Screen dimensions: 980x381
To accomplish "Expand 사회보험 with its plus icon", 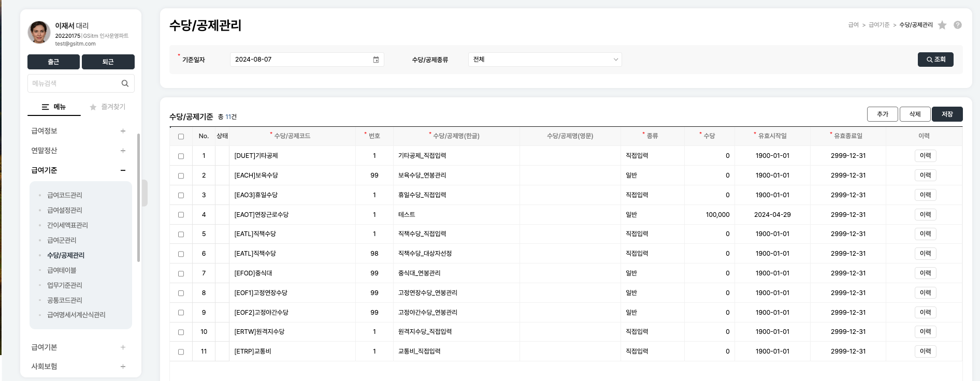I will coord(123,367).
